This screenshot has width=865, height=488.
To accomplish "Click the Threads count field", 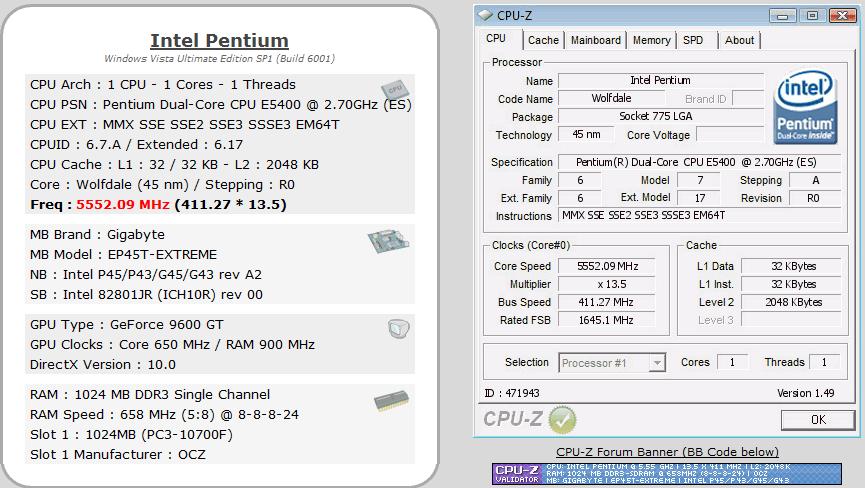I will pos(825,362).
